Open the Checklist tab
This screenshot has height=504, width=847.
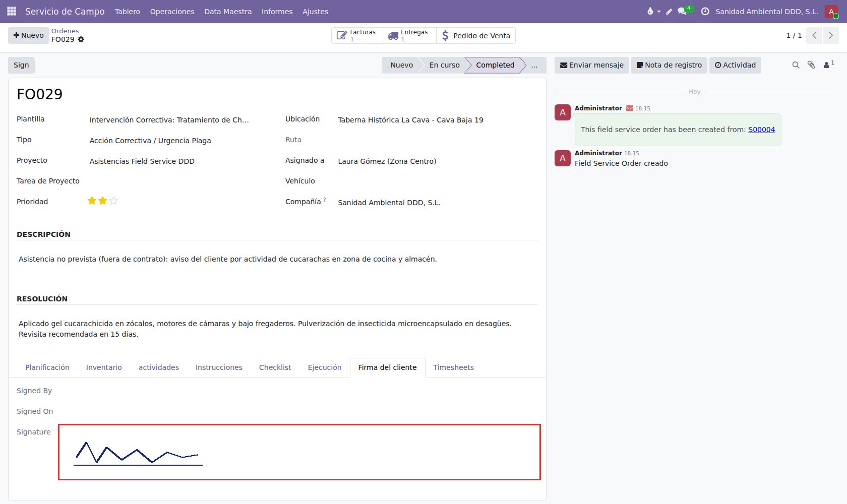[x=275, y=367]
